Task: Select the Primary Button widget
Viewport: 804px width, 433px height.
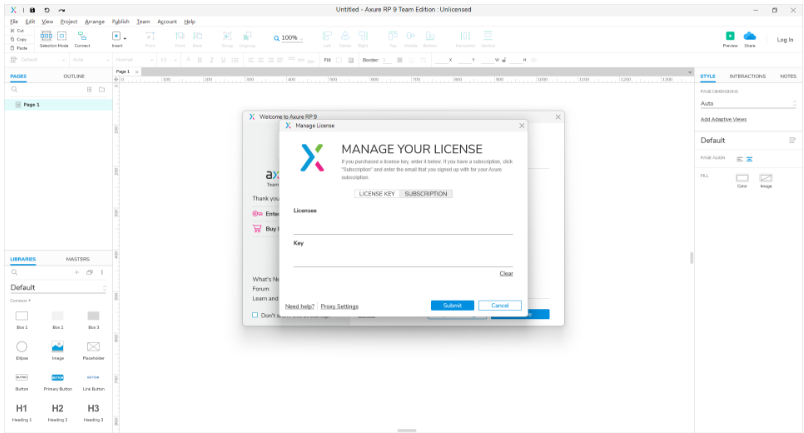Action: [x=57, y=382]
